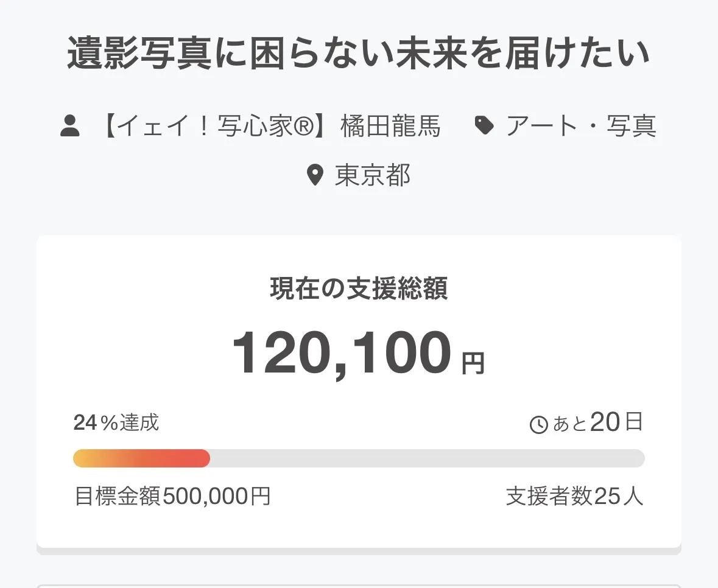718x588 pixels.
Task: Click the tag icon before アート・写真
Action: coord(484,126)
